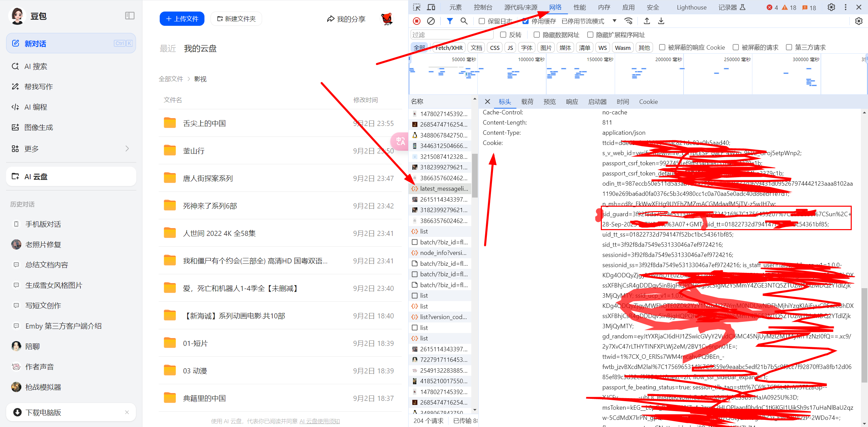The height and width of the screenshot is (427, 868).
Task: Switch to 源代码/来源 tab
Action: pos(521,7)
